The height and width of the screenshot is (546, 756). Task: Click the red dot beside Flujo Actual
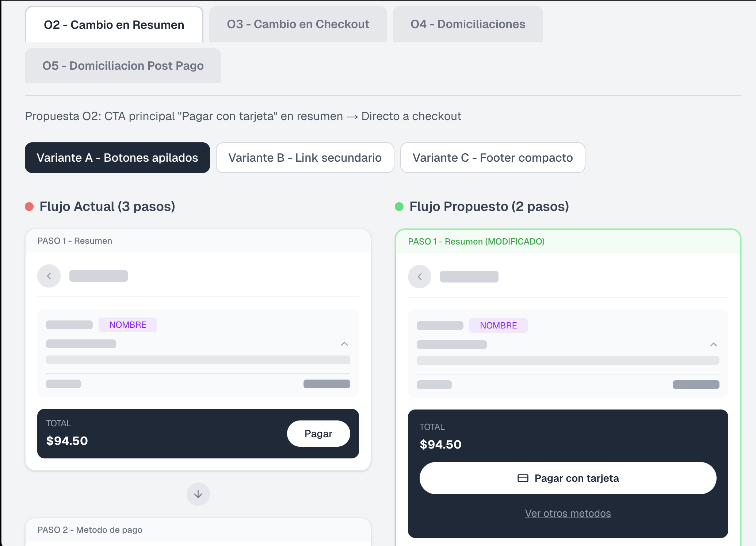(x=29, y=207)
